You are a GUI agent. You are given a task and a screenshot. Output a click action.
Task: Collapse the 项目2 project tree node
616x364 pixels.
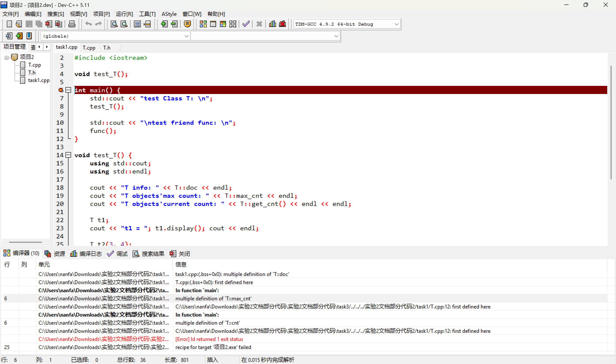tap(7, 58)
